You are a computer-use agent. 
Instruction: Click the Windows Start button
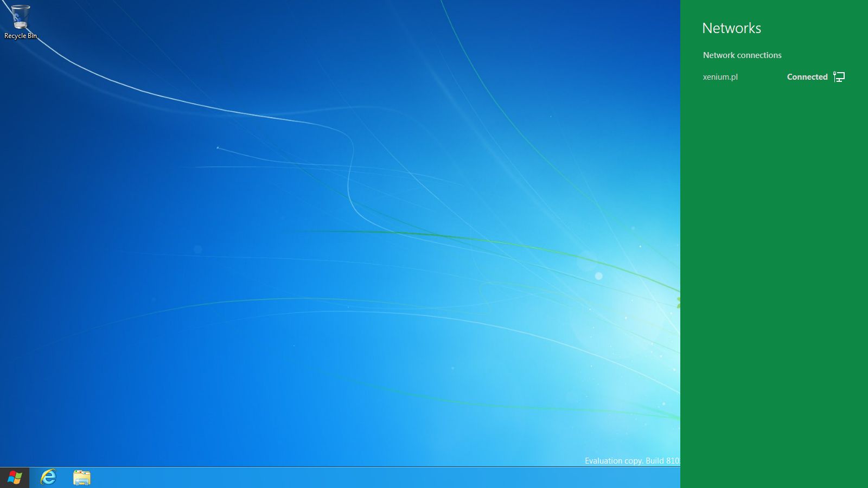coord(15,478)
